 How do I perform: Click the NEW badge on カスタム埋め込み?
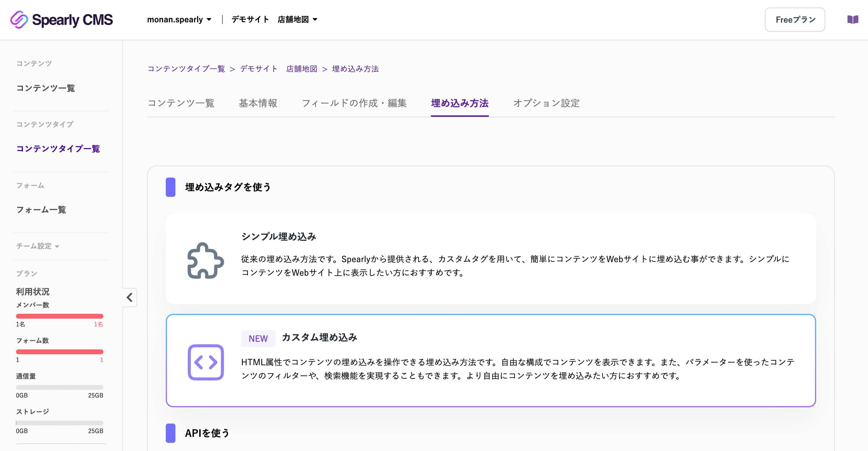click(258, 339)
